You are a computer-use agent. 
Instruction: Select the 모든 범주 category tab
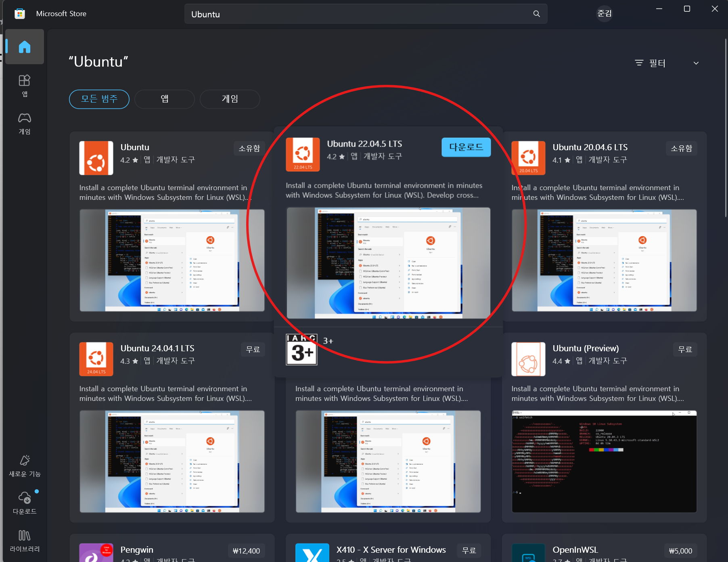pyautogui.click(x=99, y=99)
